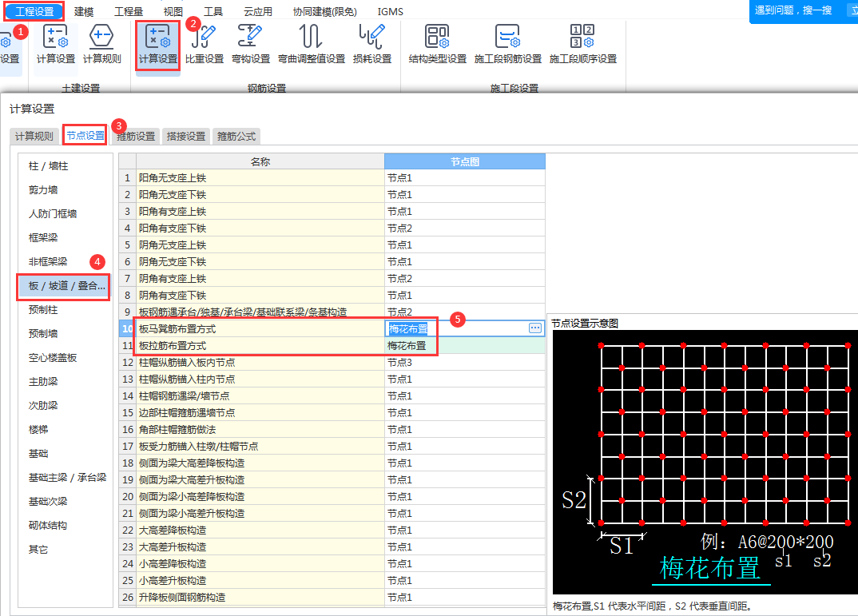Image resolution: width=858 pixels, height=616 pixels.
Task: Click 名称 column header
Action: [x=260, y=161]
